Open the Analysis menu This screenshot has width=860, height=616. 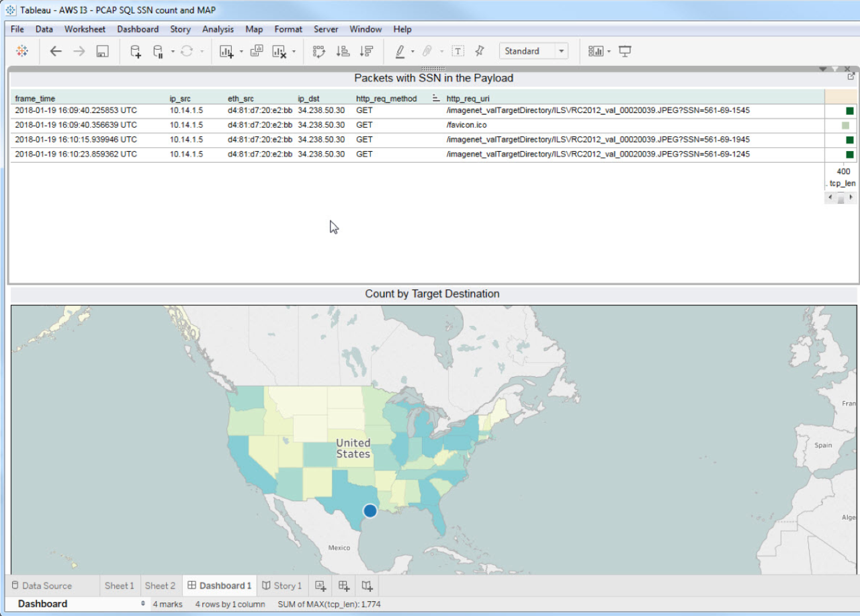tap(218, 29)
